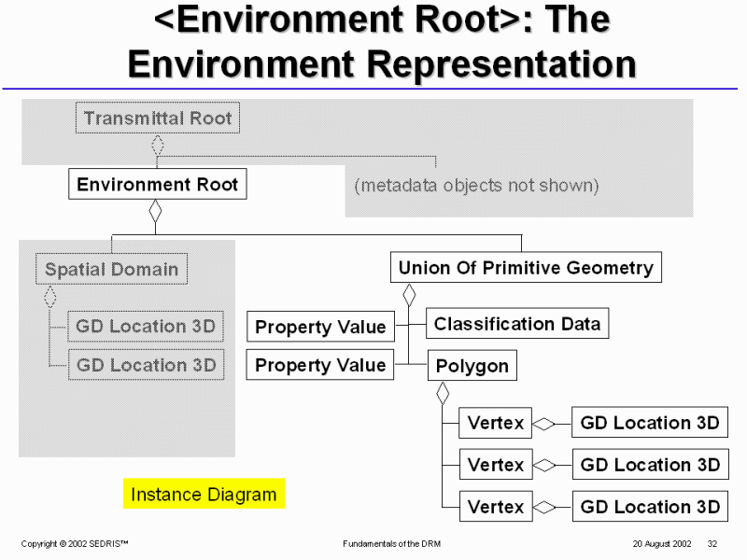Select the Environment Root box

(x=157, y=184)
